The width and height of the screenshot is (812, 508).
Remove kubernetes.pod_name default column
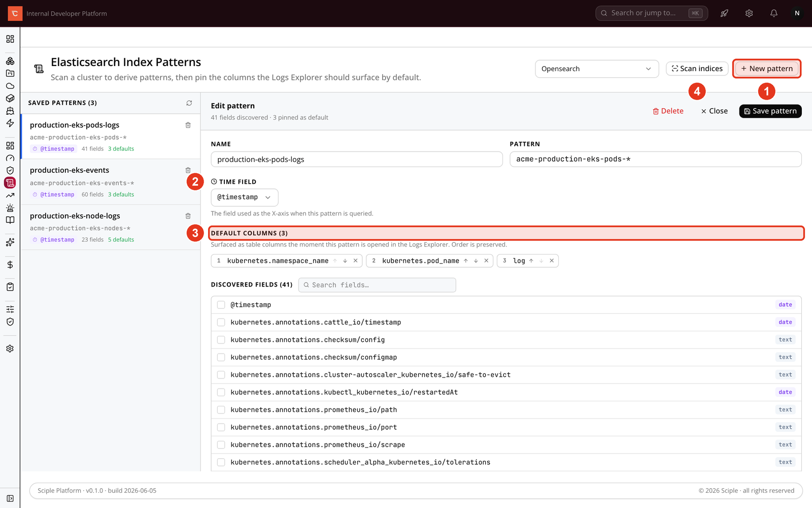(486, 261)
